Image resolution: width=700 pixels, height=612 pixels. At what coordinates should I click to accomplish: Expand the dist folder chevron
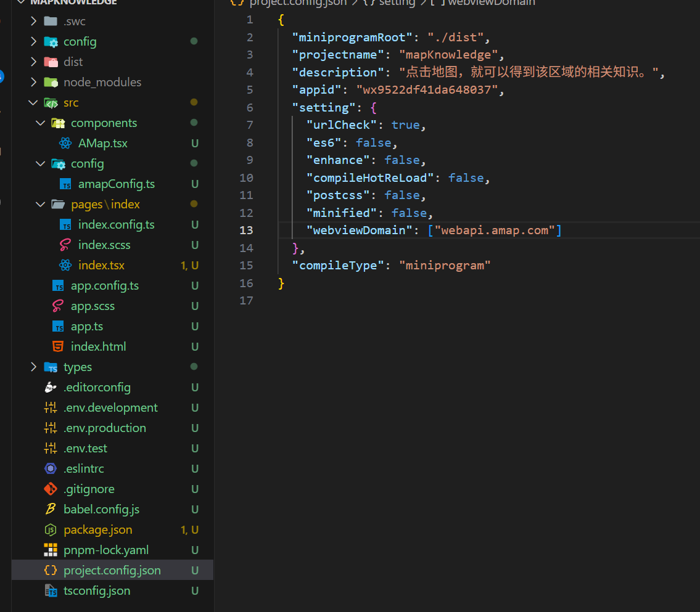33,62
